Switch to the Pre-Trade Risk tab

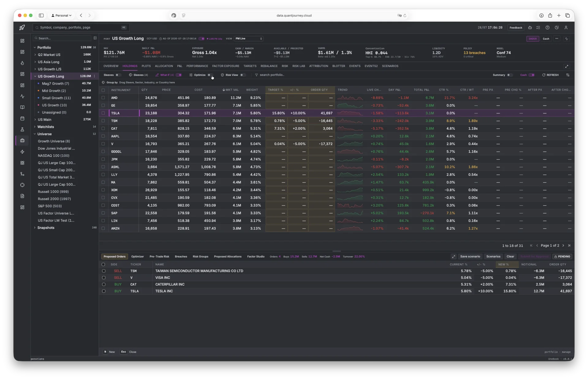click(159, 257)
